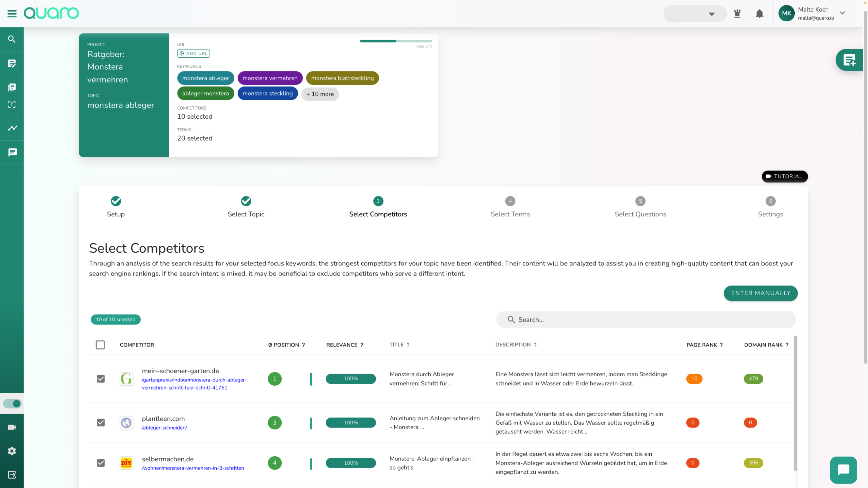Uncheck the mein-schoener-garten.de competitor checkbox
The width and height of the screenshot is (868, 488).
pyautogui.click(x=101, y=379)
